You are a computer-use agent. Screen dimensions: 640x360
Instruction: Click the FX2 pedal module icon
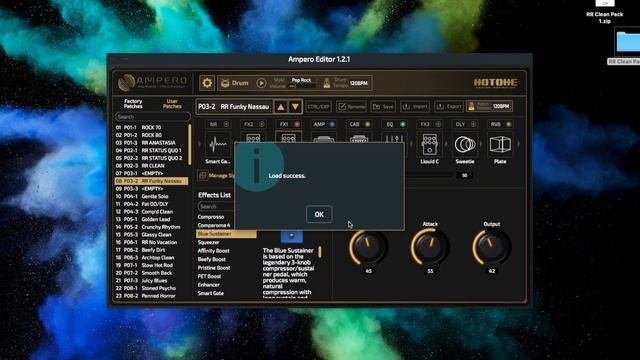coord(253,137)
